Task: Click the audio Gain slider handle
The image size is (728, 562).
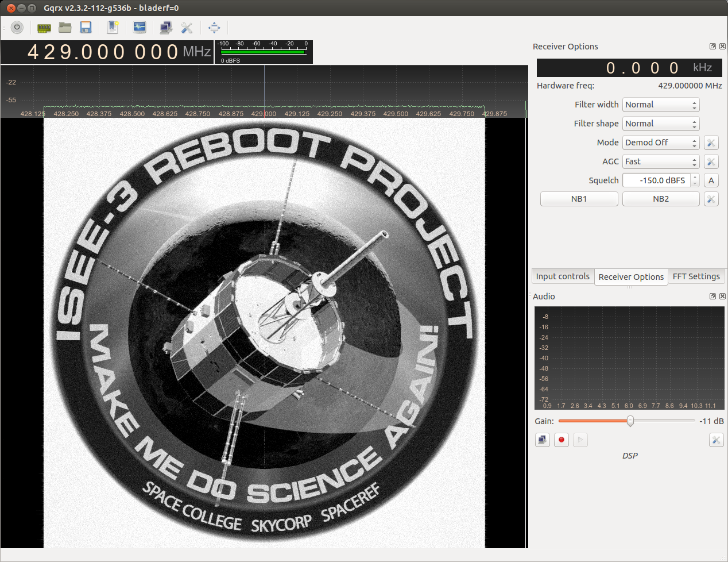Action: pyautogui.click(x=630, y=421)
